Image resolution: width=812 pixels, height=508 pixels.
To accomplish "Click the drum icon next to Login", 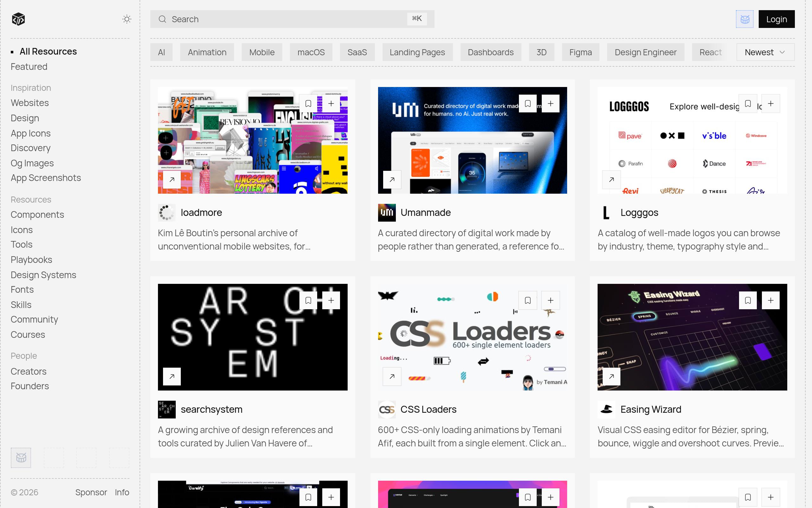I will coord(744,19).
